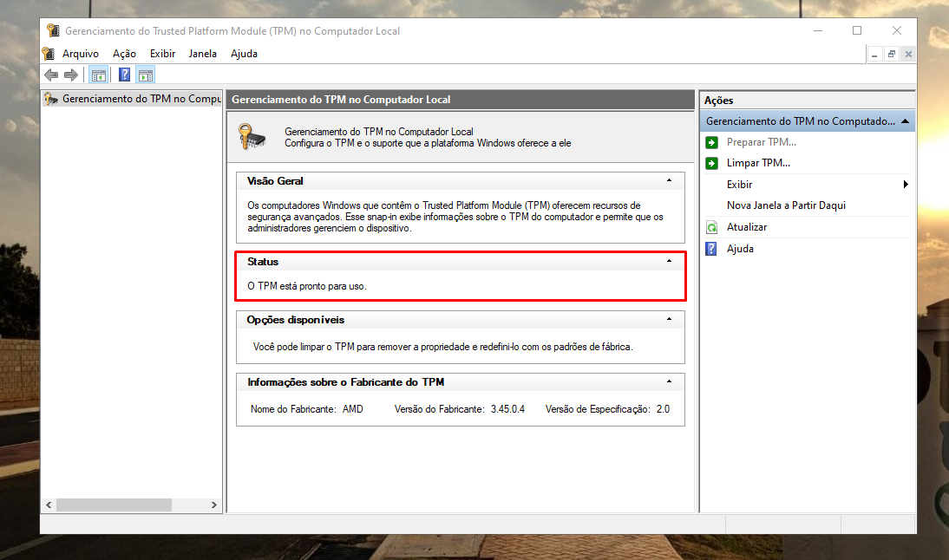Toggle the console tree pane from the toolbar

pos(99,75)
